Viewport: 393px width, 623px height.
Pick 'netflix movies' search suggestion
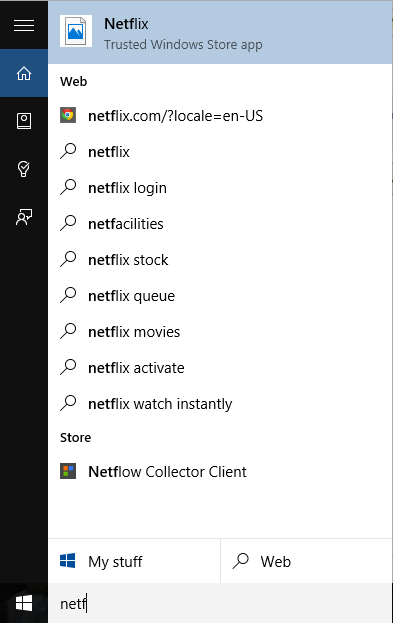pos(220,332)
